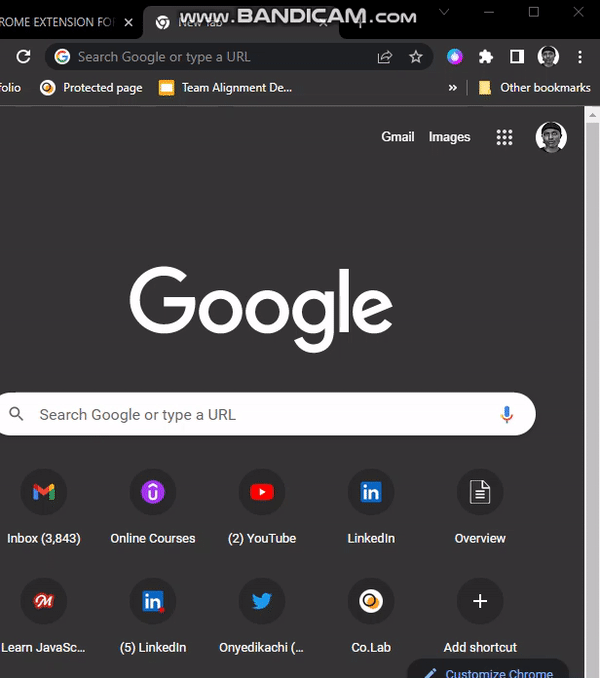The width and height of the screenshot is (600, 678).
Task: Reload the page with the refresh icon
Action: point(23,57)
